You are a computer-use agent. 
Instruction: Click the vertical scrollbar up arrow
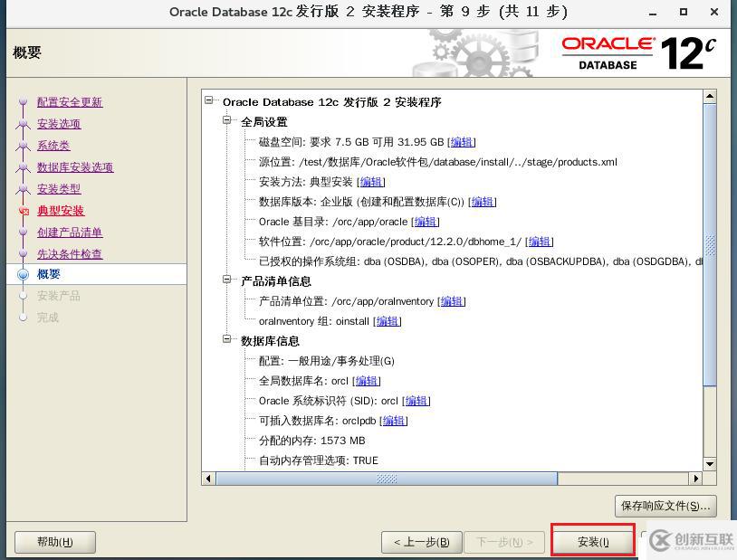(710, 96)
